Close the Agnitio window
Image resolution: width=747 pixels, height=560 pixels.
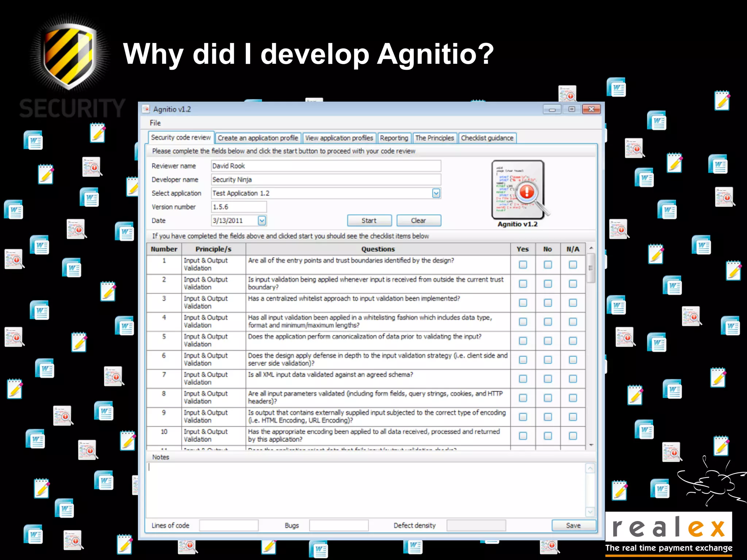coord(591,109)
